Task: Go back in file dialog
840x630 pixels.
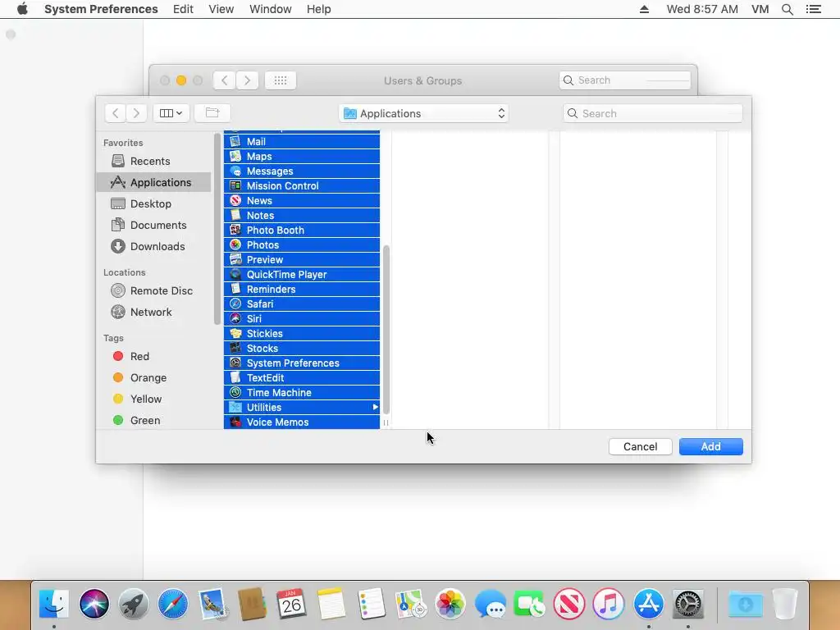Action: 115,113
